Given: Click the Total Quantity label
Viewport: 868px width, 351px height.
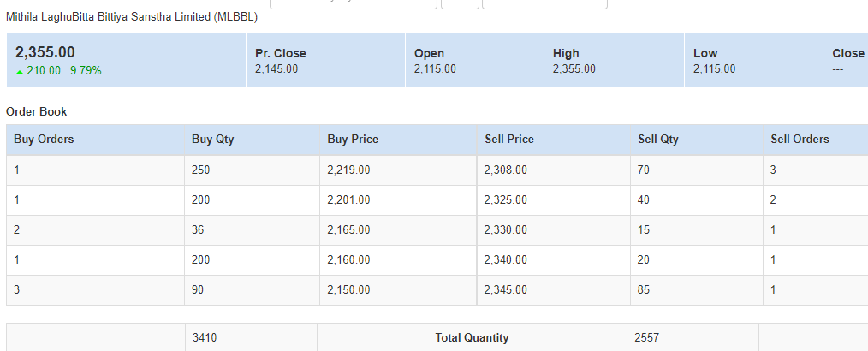Looking at the screenshot, I should click(472, 337).
